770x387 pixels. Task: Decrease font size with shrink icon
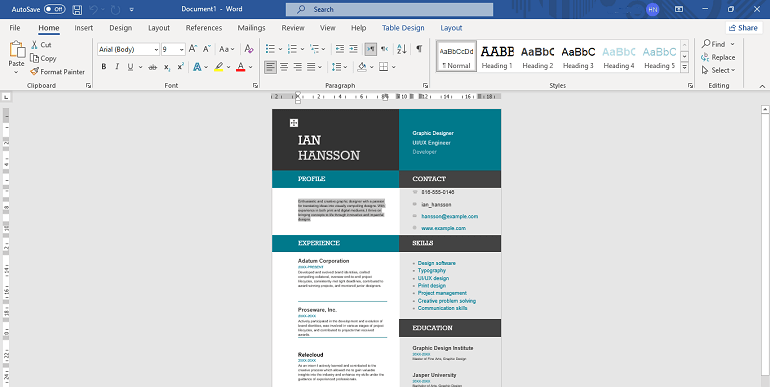click(207, 49)
